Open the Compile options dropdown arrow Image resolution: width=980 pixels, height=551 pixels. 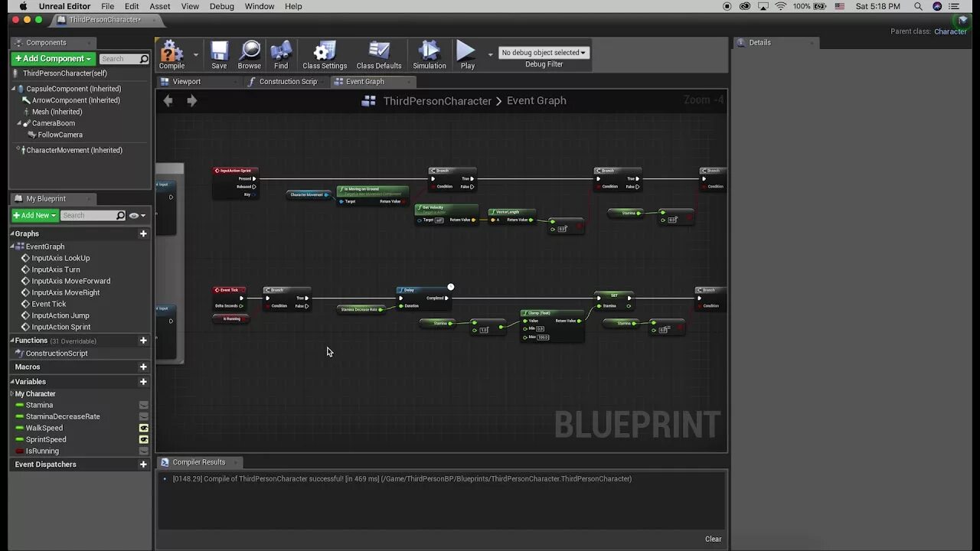(196, 54)
